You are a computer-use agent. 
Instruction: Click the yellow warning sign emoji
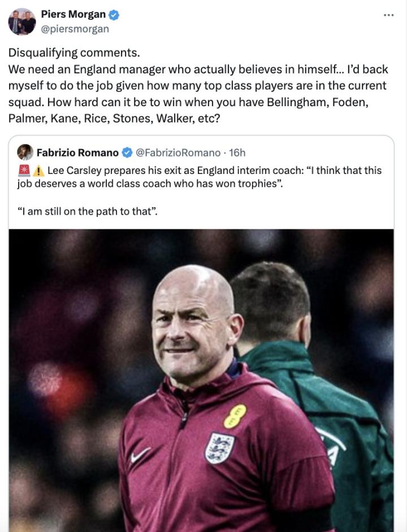pos(38,171)
